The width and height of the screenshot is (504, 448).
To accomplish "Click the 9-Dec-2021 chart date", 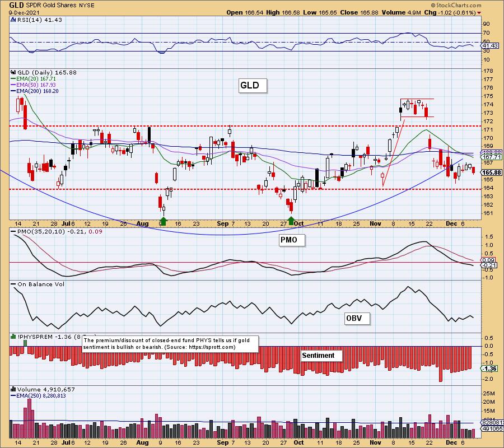I will point(24,13).
